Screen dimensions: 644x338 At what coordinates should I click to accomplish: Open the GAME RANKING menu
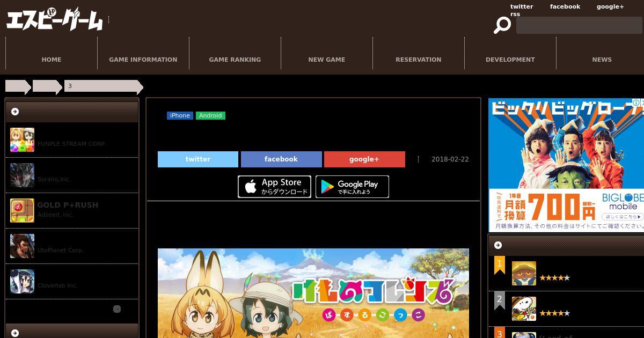pos(235,60)
